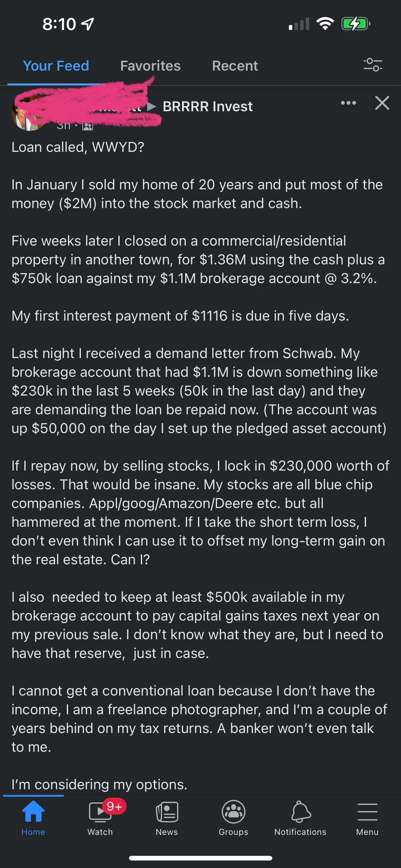Image resolution: width=401 pixels, height=868 pixels.
Task: Select the Your Feed tab
Action: (56, 66)
